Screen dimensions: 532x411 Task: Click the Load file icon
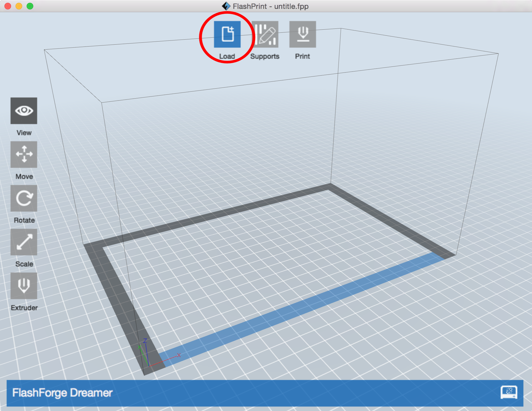tap(227, 34)
